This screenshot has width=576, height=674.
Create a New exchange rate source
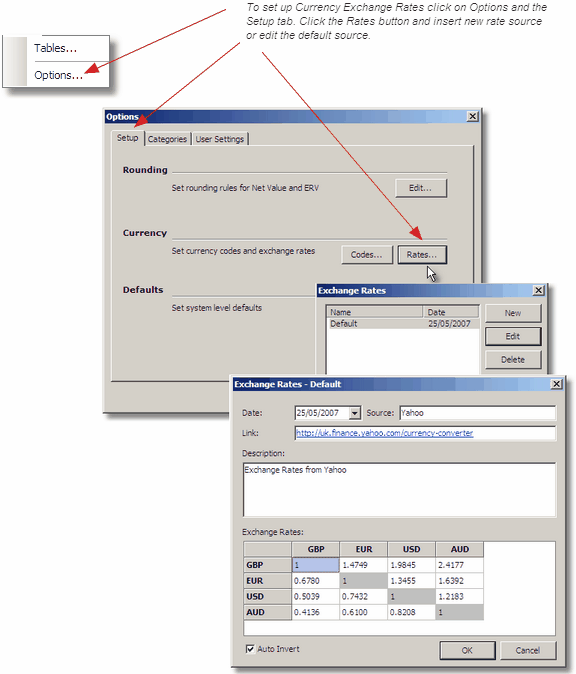pos(513,313)
